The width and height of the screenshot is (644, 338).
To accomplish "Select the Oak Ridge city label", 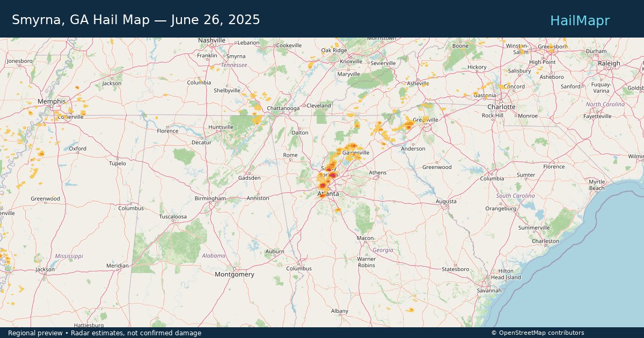I will 334,50.
